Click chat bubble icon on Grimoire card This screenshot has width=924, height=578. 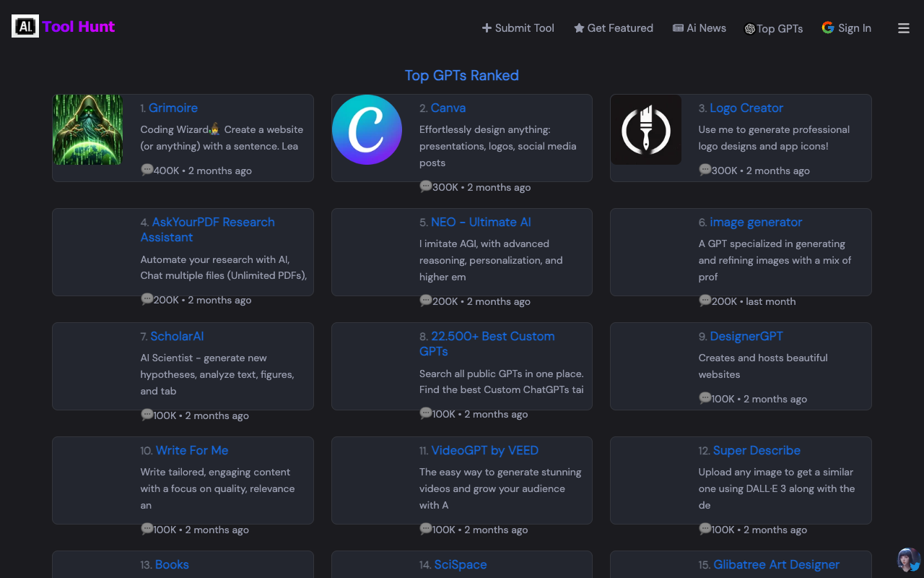[x=147, y=170]
